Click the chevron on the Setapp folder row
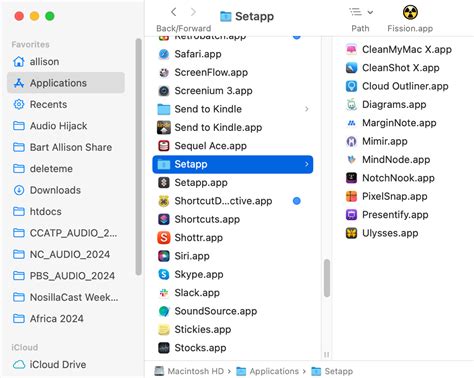 click(x=307, y=164)
